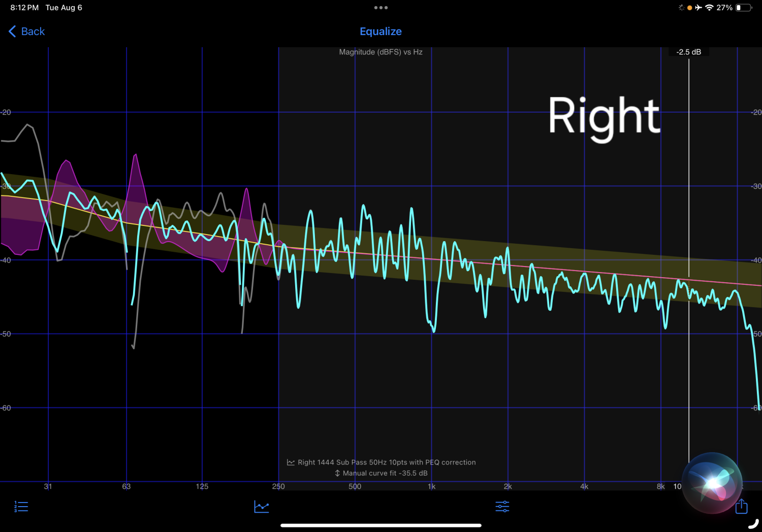
Task: Go back using the Back button
Action: 27,31
